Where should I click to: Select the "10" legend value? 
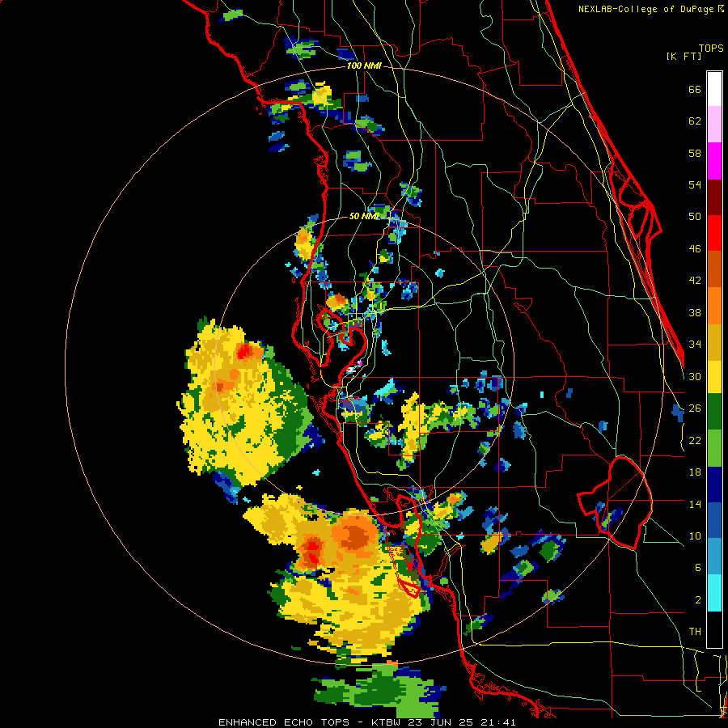[x=695, y=535]
